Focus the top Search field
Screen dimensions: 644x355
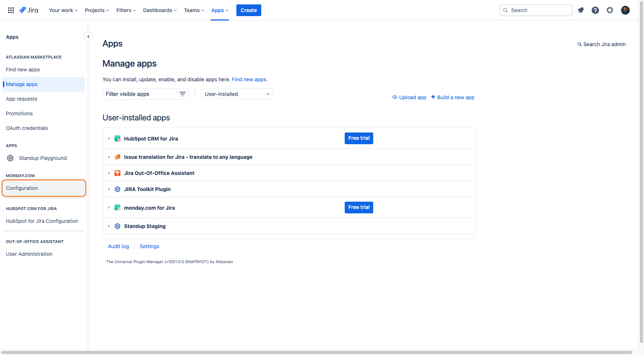coord(536,10)
